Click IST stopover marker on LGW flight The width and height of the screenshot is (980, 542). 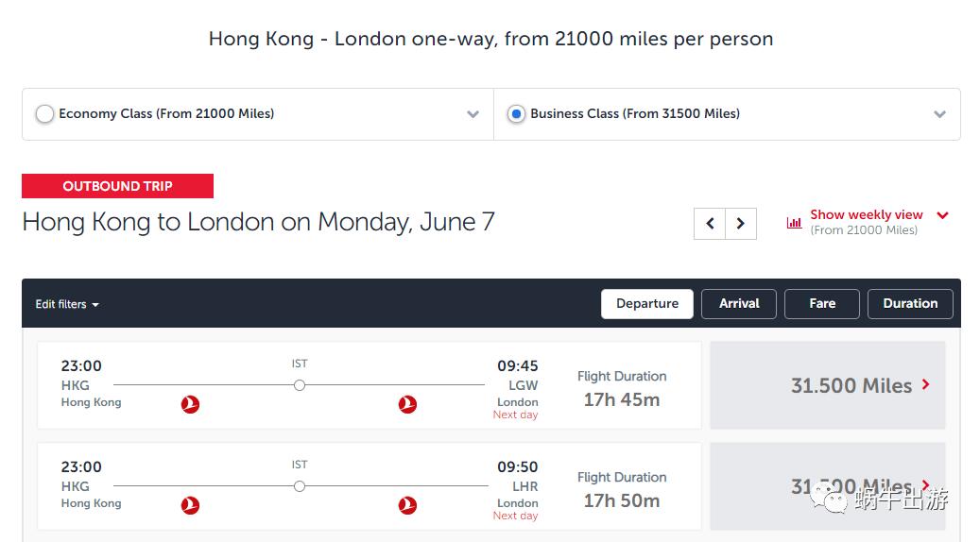click(x=300, y=385)
